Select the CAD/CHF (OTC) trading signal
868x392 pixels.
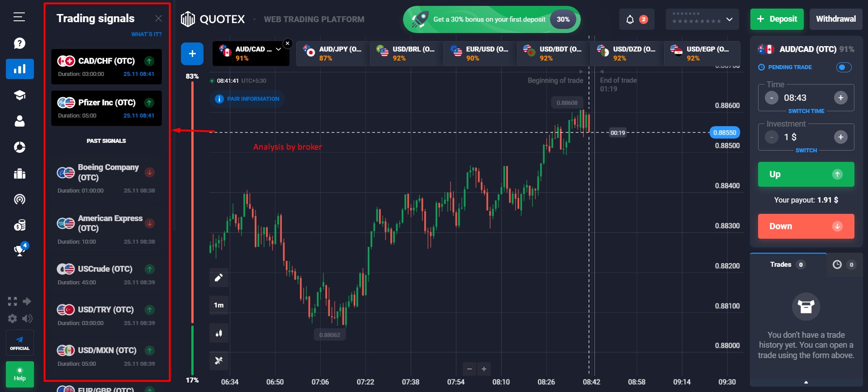coord(106,66)
